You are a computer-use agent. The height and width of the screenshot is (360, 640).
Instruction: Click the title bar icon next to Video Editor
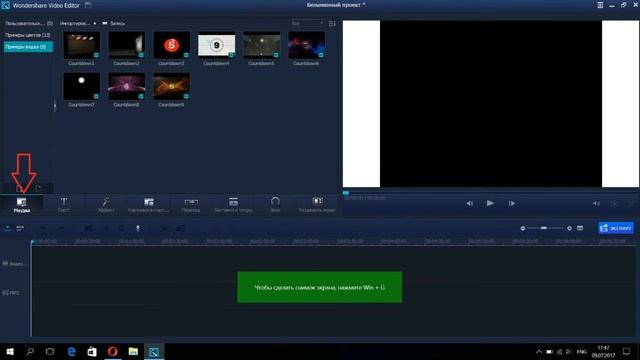pyautogui.click(x=88, y=5)
